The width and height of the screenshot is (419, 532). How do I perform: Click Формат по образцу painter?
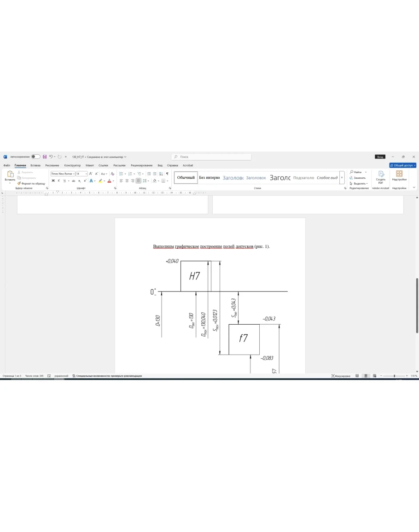31,183
